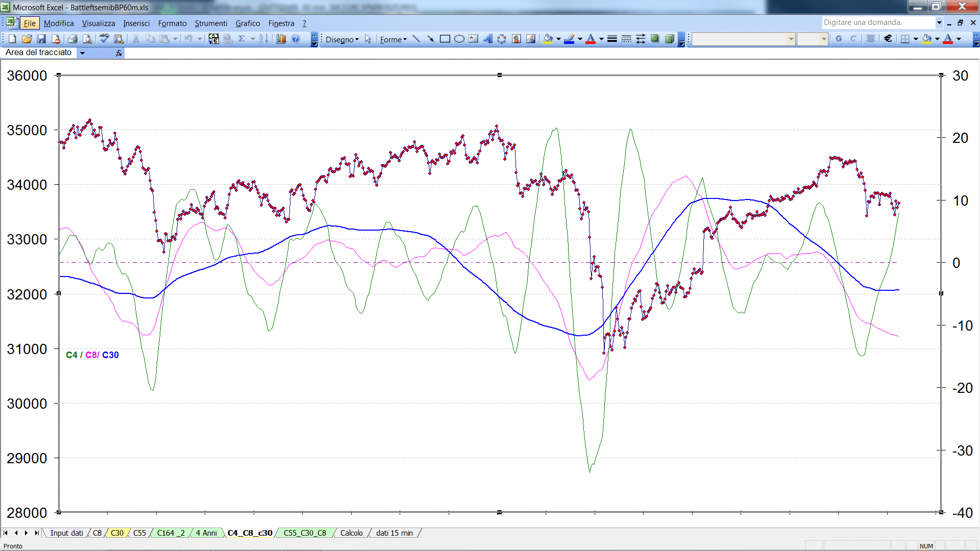Insert Clip Art from the Drawing toolbar
The height and width of the screenshot is (551, 980).
[517, 39]
